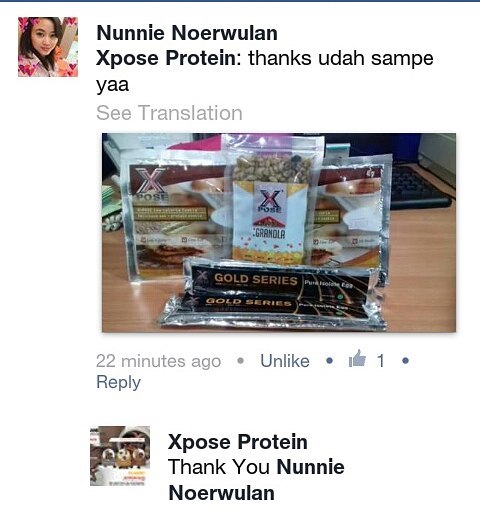Viewport: 480px width, 511px height.
Task: Tap the top Gold Series sachet in the photo
Action: pyautogui.click(x=283, y=280)
